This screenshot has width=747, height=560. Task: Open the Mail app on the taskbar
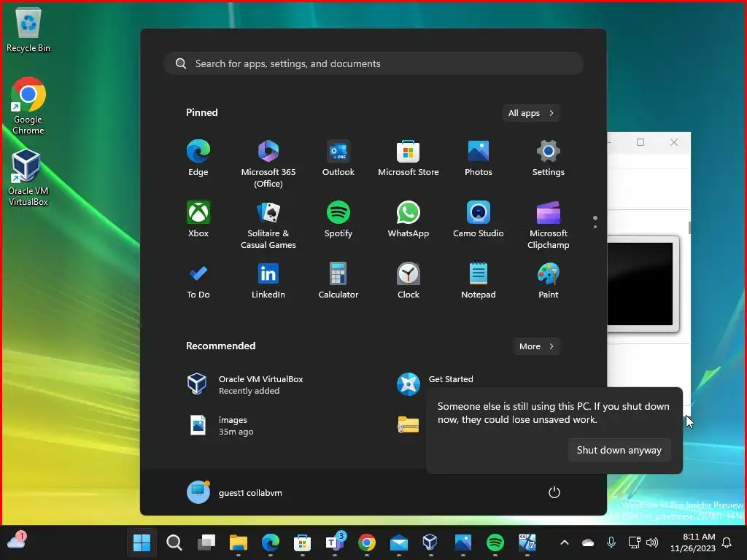click(399, 542)
